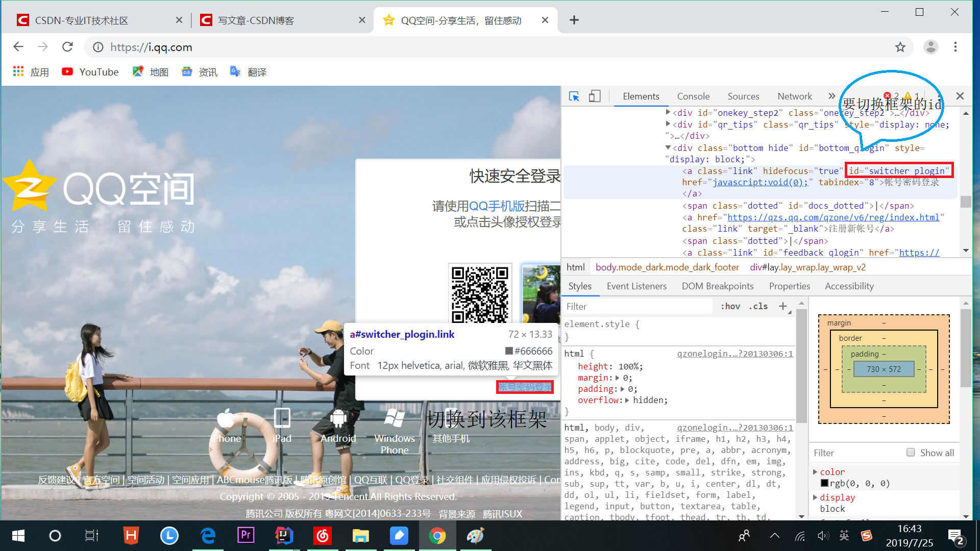Image resolution: width=980 pixels, height=551 pixels.
Task: Expand the onekey_step2 div node
Action: pos(668,112)
